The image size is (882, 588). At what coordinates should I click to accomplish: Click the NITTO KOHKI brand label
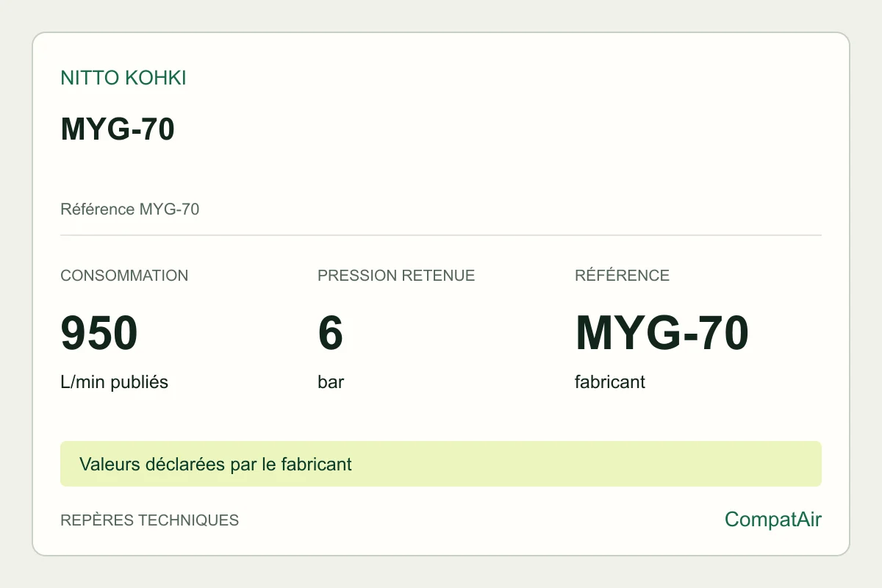(123, 78)
